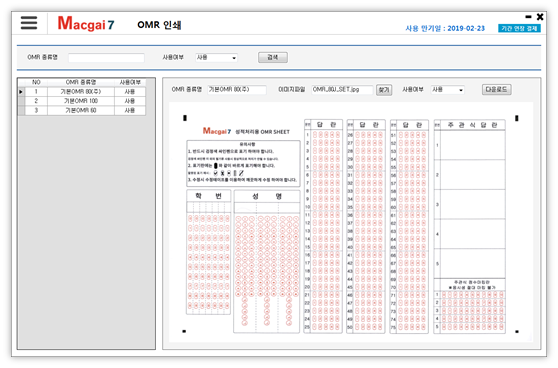This screenshot has width=558, height=368.
Task: Minimize the application window
Action: (528, 17)
